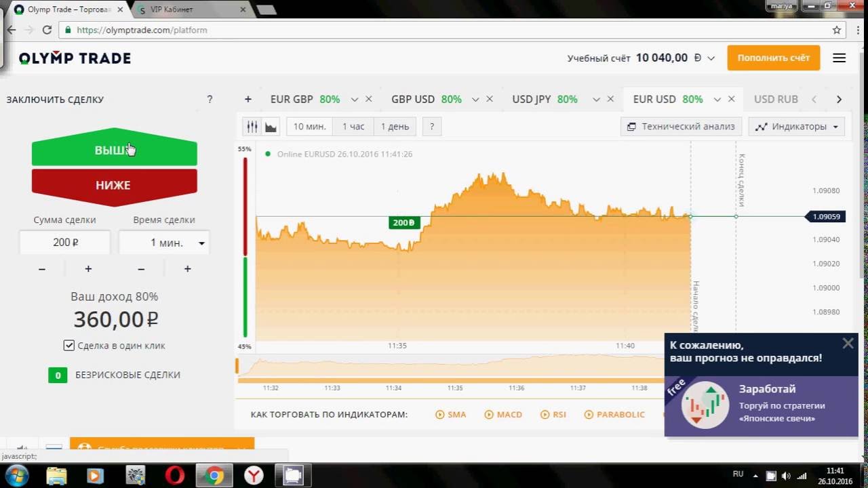This screenshot has width=868, height=488.
Task: Open MACD indicator trading guide
Action: (x=503, y=414)
